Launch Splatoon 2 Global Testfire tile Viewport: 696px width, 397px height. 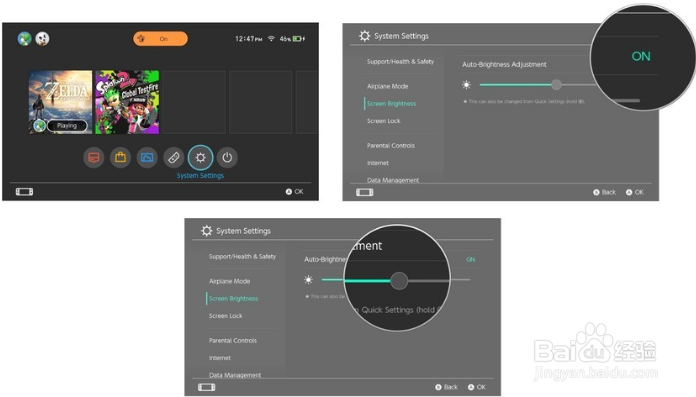(x=127, y=102)
